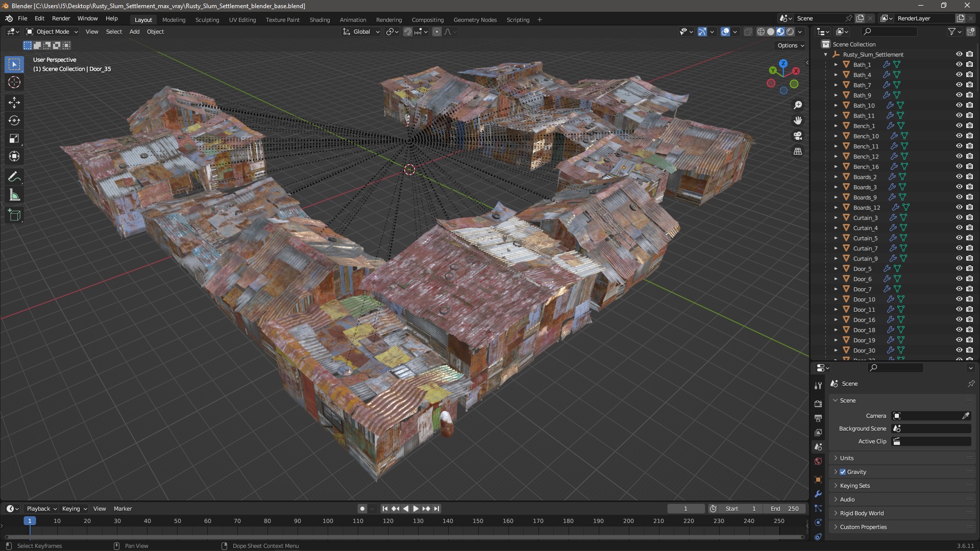Disable Curtain_3 in renders
Viewport: 980px width, 551px height.
969,217
